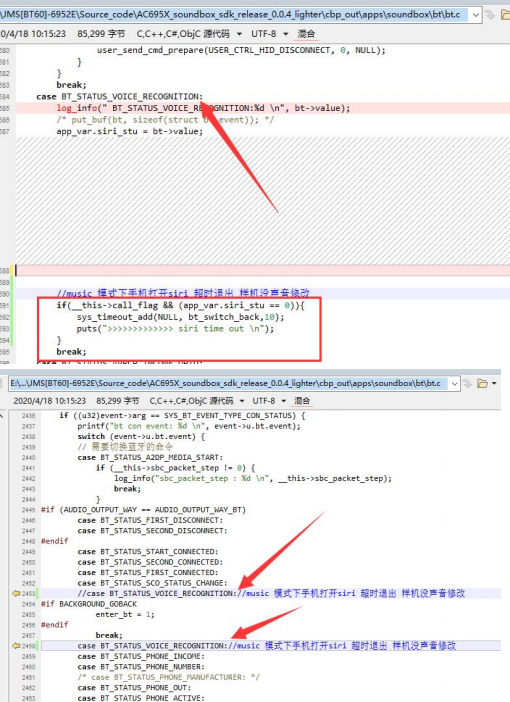The height and width of the screenshot is (702, 510).
Task: Click lower pane 'C,C++,C#,ObjC 源代码' label
Action: click(x=191, y=400)
